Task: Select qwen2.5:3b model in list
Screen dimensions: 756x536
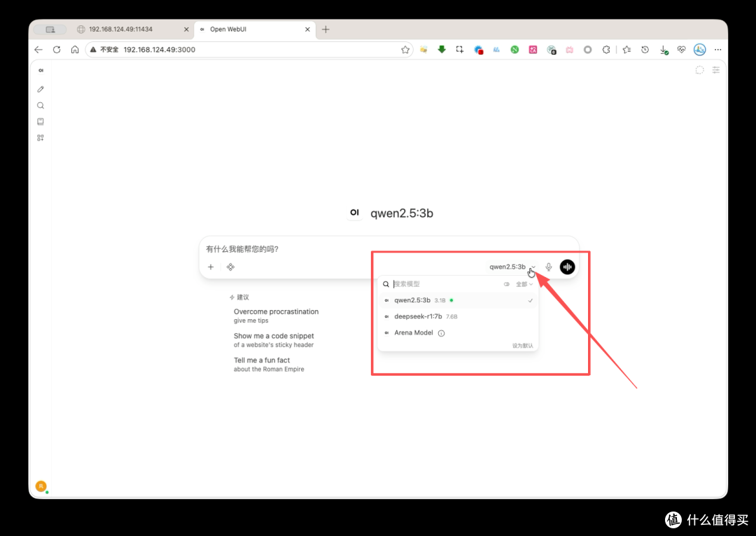Action: 458,300
